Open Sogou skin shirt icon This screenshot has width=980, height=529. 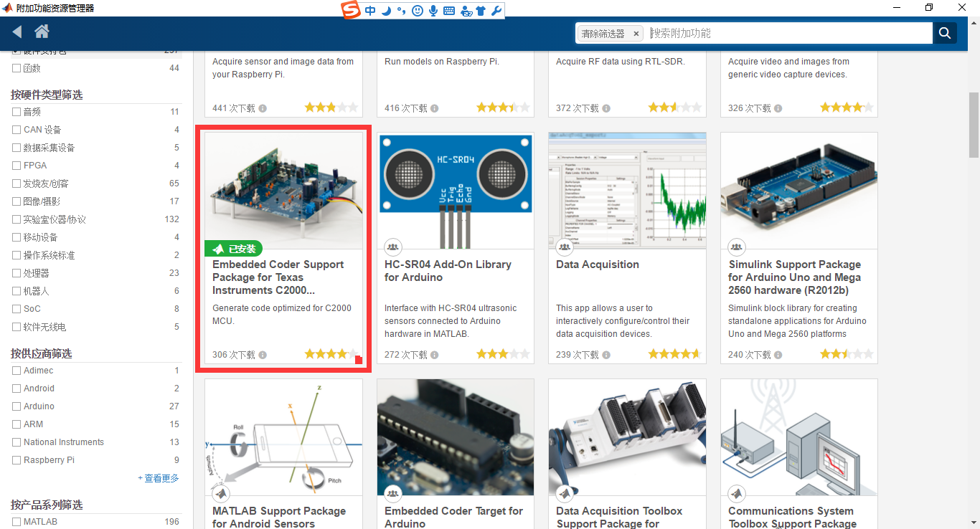pos(481,11)
